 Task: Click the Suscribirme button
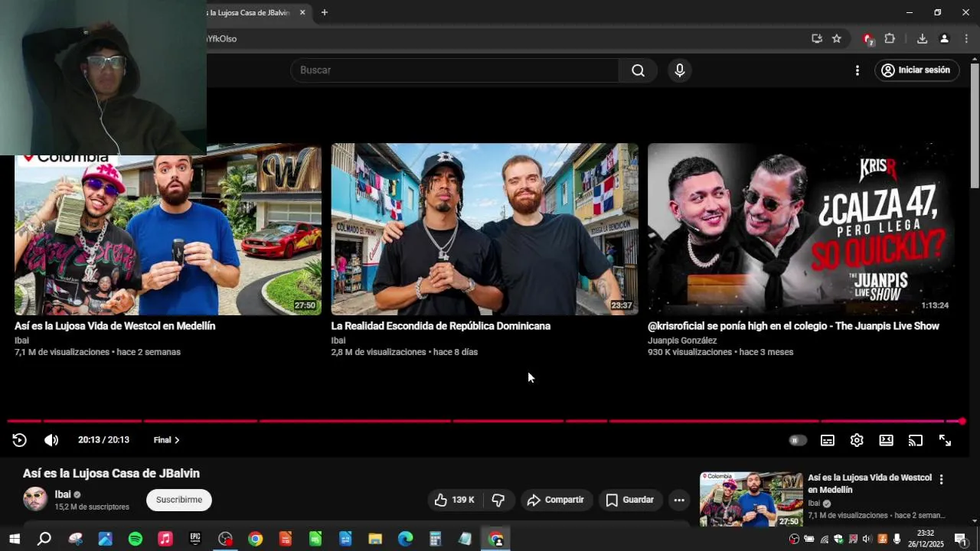coord(179,500)
